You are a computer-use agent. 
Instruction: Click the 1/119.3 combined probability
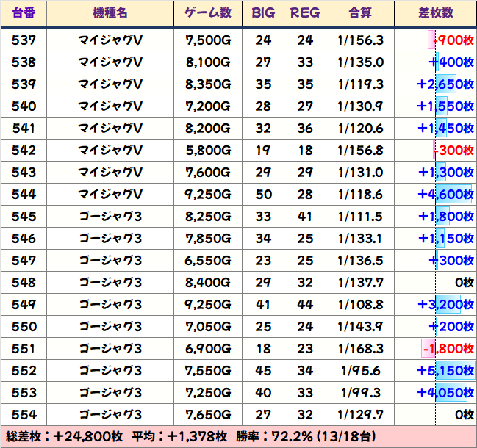tap(360, 84)
